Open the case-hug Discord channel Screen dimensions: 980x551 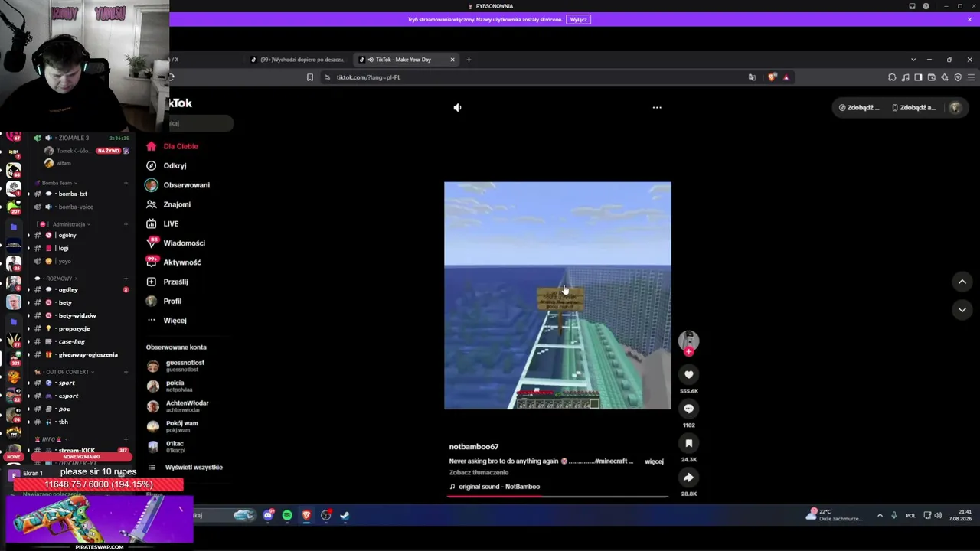tap(72, 342)
